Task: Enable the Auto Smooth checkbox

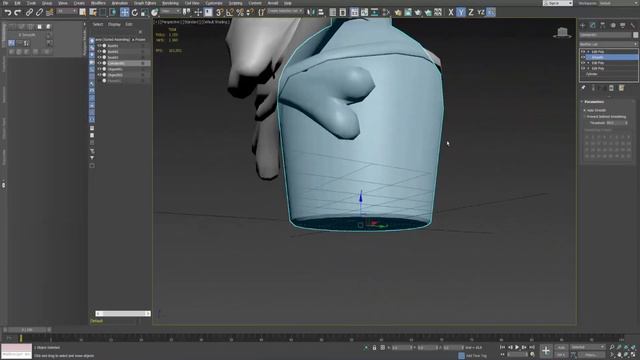Action: click(584, 110)
